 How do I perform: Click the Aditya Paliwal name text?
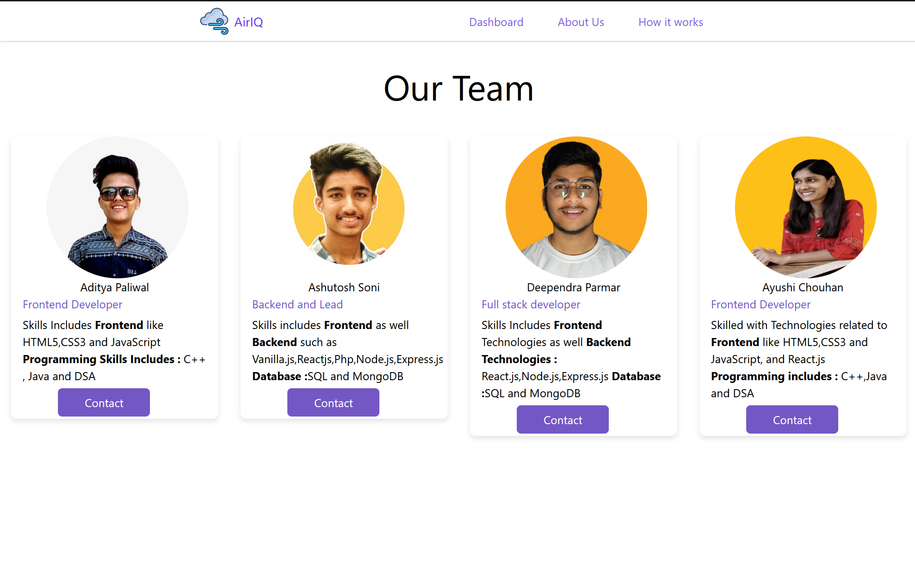[x=114, y=287]
